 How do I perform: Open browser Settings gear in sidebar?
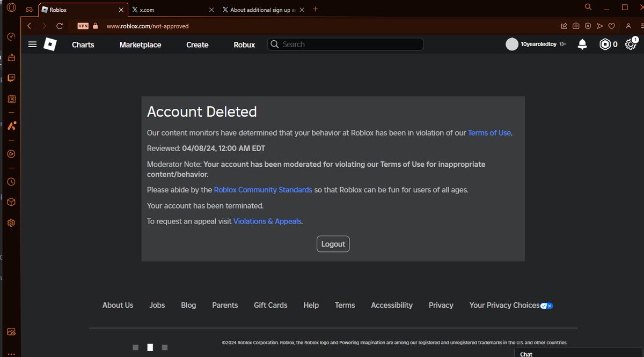[11, 222]
